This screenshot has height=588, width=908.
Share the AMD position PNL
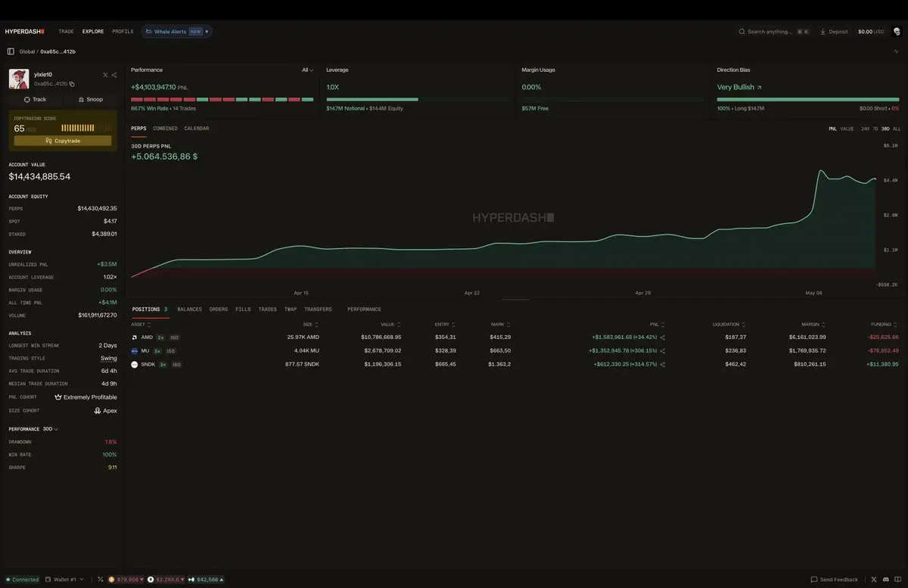pyautogui.click(x=663, y=338)
